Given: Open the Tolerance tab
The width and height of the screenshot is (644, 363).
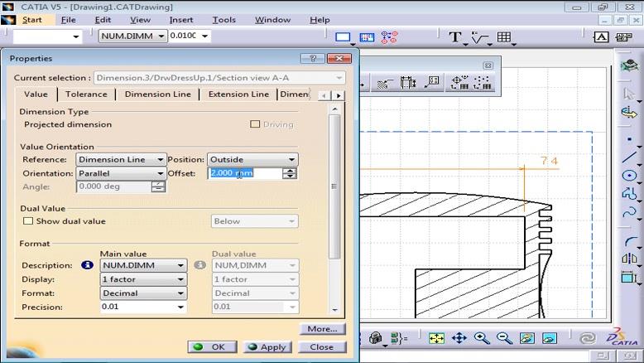Looking at the screenshot, I should [x=86, y=94].
